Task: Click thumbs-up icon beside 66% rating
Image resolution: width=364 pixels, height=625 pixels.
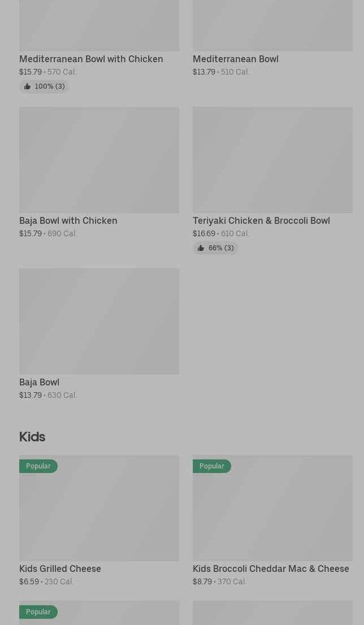Action: (201, 248)
